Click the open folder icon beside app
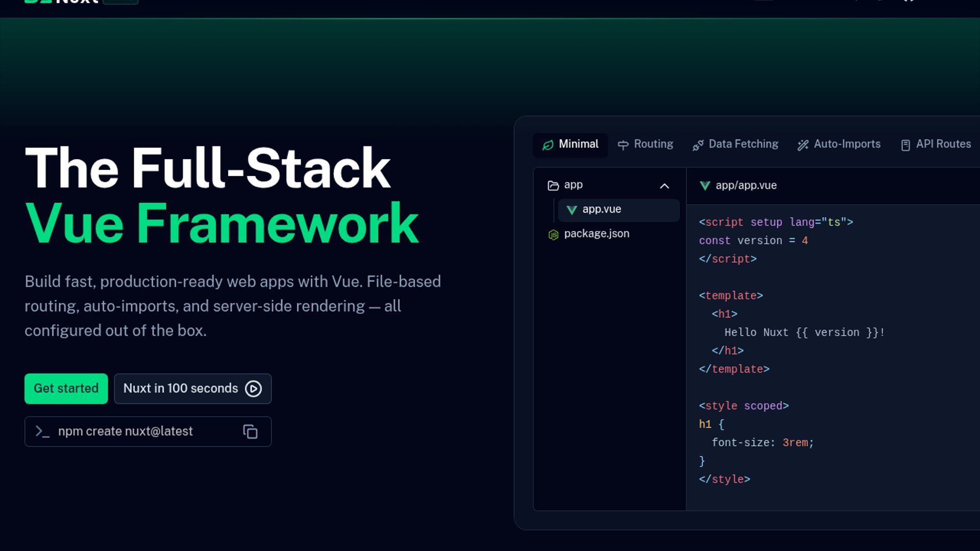 pos(553,186)
